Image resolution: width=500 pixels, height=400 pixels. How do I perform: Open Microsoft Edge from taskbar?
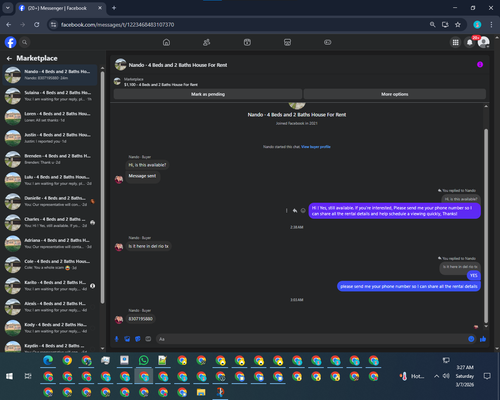[48, 360]
